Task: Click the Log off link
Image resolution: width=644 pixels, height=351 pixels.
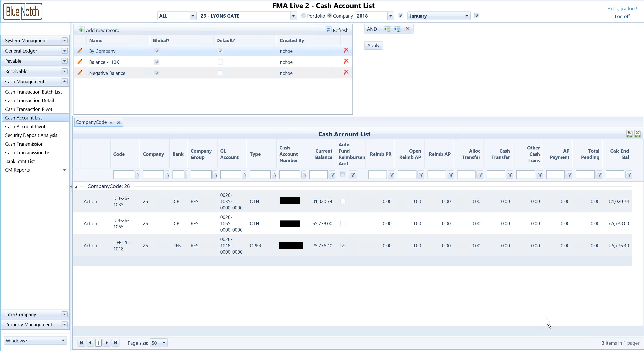Action: [622, 16]
